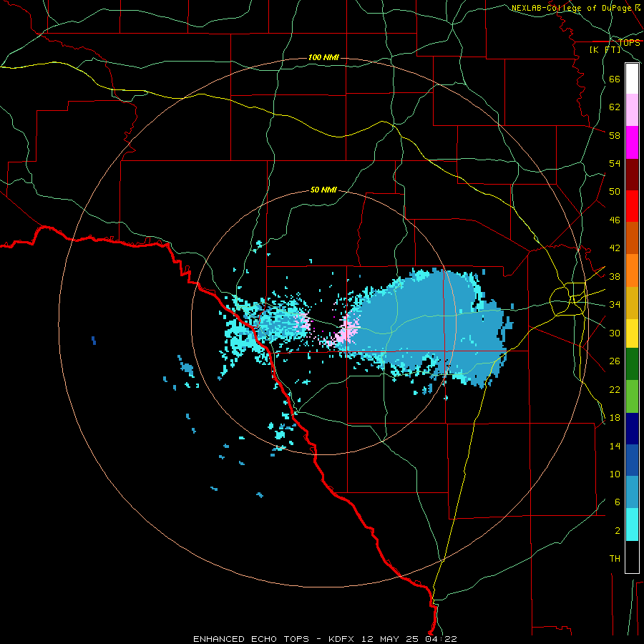Click the dark green legend swatch
The height and width of the screenshot is (644, 644).
tap(632, 364)
